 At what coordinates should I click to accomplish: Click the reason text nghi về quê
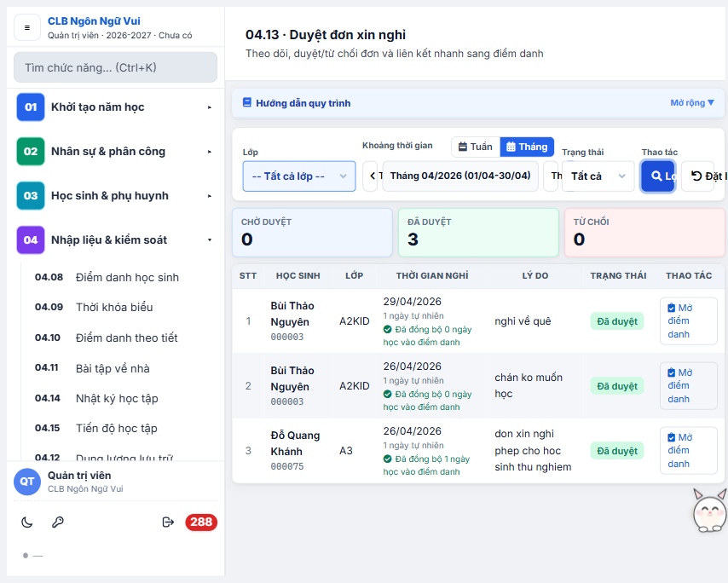(x=523, y=321)
